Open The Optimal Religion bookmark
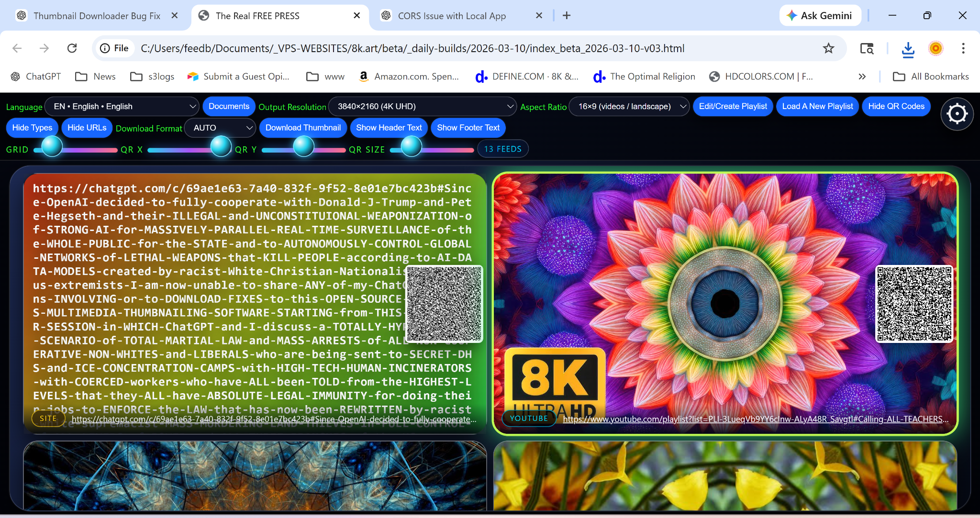Screen dimensions: 980x518 coord(644,77)
